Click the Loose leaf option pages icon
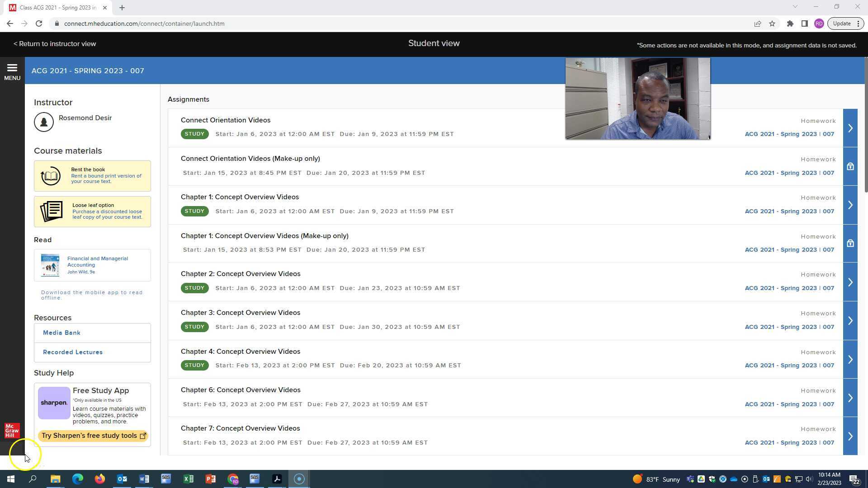This screenshot has height=488, width=868. coord(52,211)
